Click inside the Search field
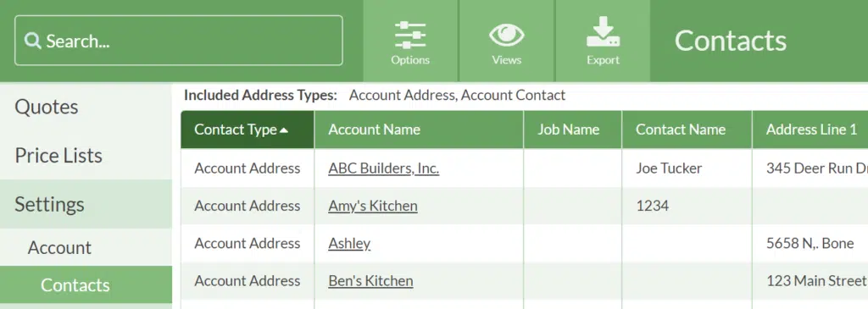The image size is (868, 309). click(179, 41)
